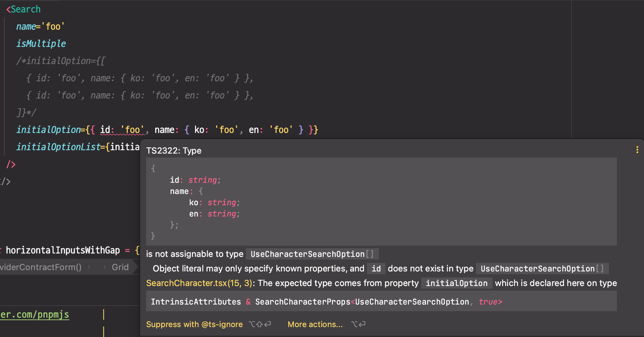Select the Grid breadcrumb
644x337 pixels.
tap(120, 267)
